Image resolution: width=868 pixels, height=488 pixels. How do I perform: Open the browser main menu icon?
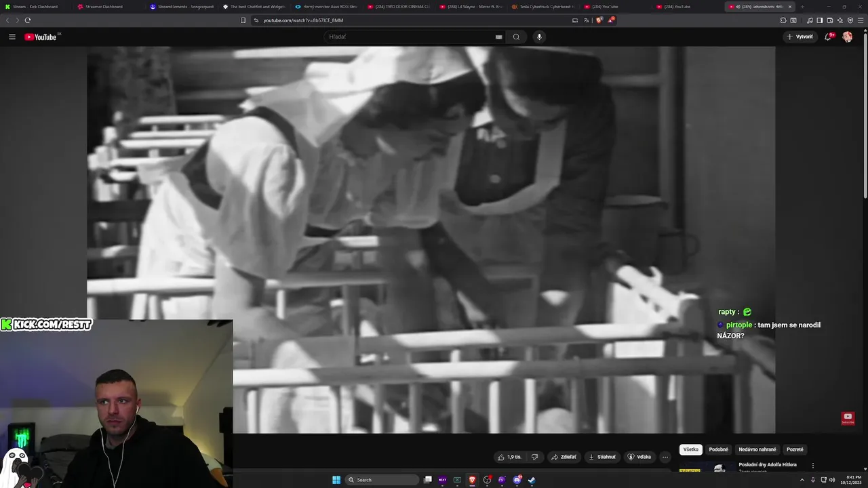coord(861,20)
